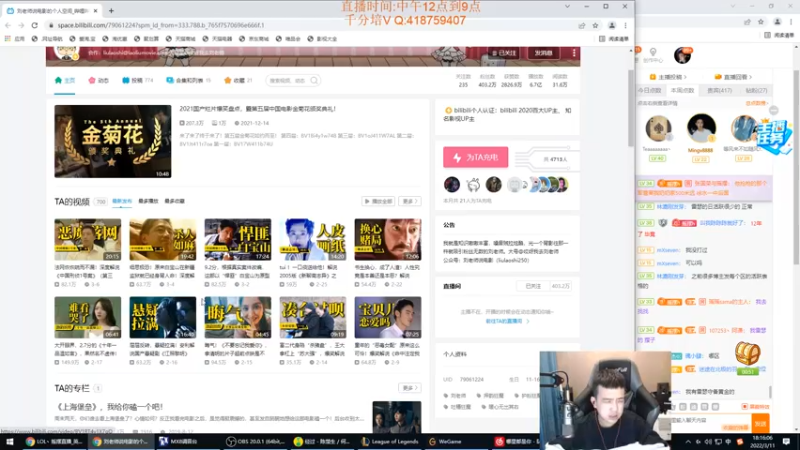This screenshot has height=450, width=800.
Task: Click streamer avatar atop live panel
Action: [x=682, y=55]
